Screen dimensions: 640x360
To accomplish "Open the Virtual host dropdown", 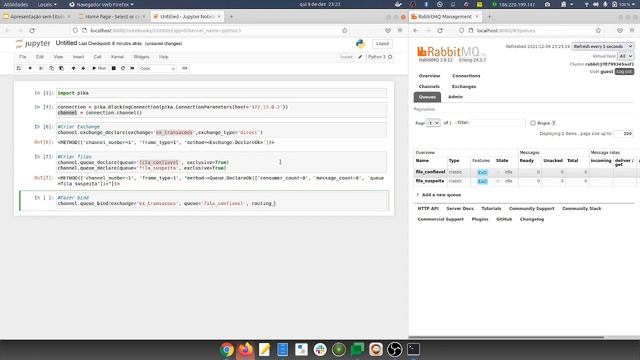I will pos(626,56).
